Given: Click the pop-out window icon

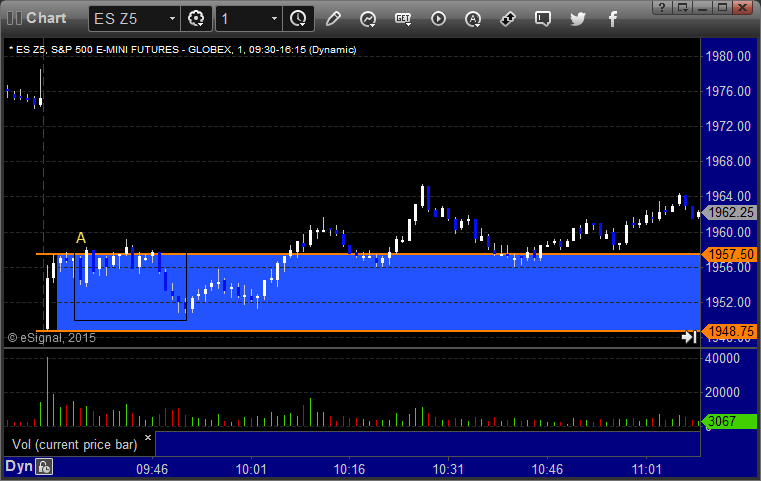Looking at the screenshot, I should pos(683,7).
